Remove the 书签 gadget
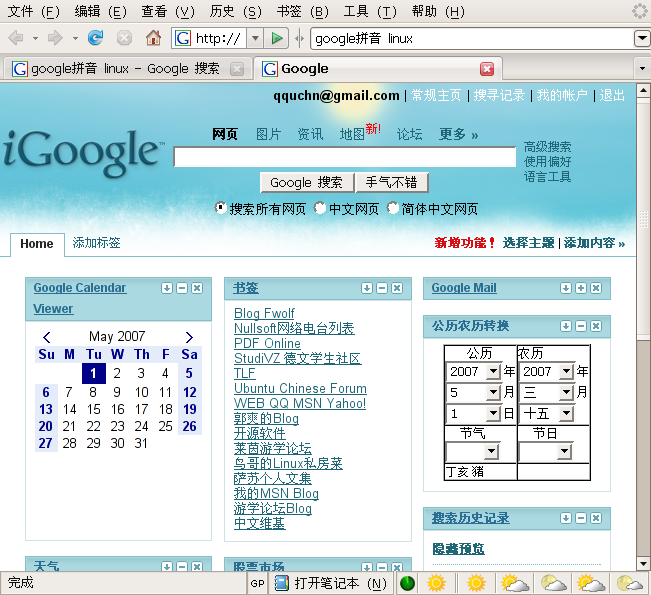 tap(397, 288)
